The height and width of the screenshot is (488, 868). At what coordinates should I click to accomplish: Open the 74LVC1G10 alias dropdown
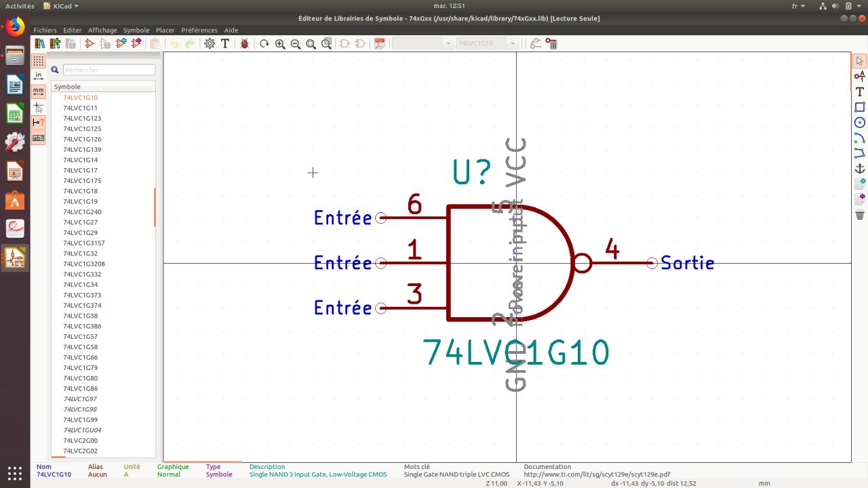point(487,43)
